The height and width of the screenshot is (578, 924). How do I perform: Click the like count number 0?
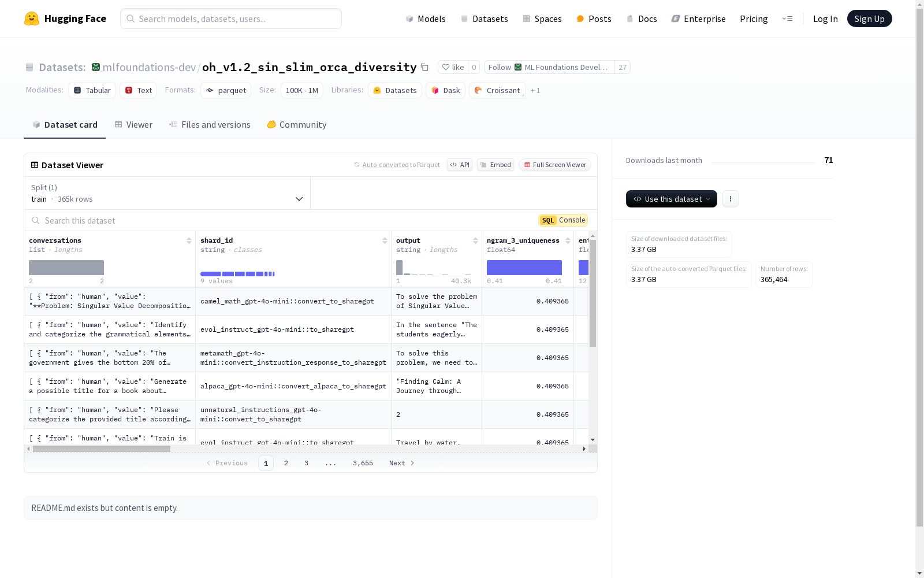[x=474, y=67]
